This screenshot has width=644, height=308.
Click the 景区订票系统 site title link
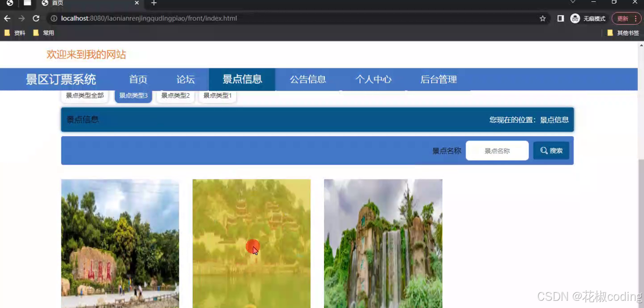(61, 80)
